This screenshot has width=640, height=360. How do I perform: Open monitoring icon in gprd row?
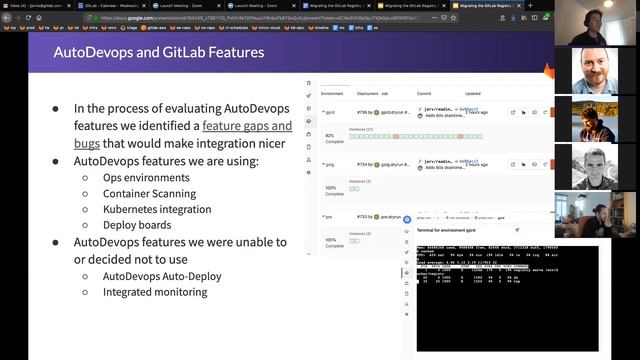tap(524, 112)
